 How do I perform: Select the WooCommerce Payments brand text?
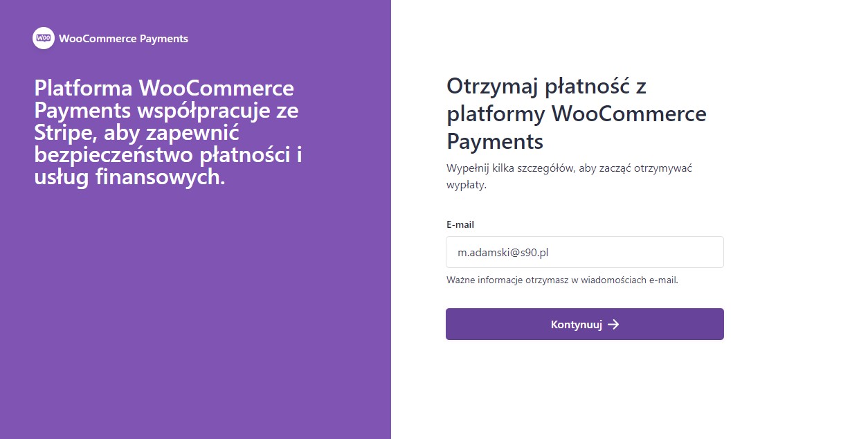(124, 39)
